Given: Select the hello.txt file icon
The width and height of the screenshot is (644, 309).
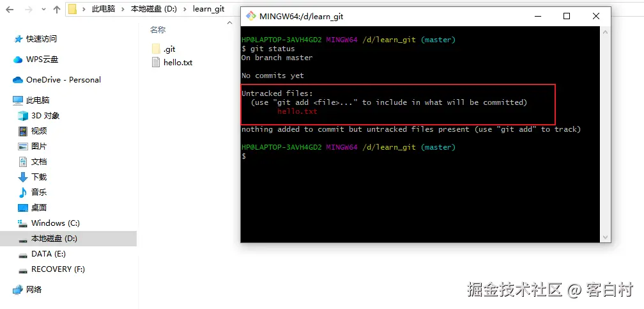Looking at the screenshot, I should pyautogui.click(x=156, y=62).
